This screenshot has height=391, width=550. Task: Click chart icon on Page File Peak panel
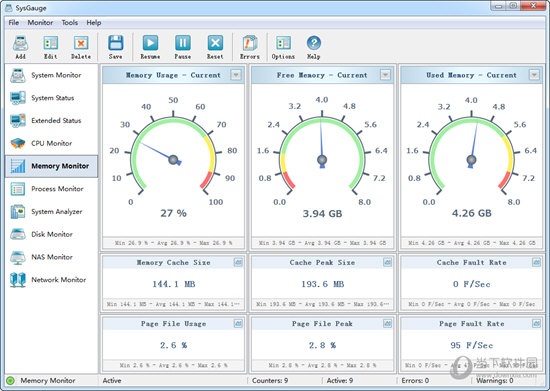coord(387,324)
